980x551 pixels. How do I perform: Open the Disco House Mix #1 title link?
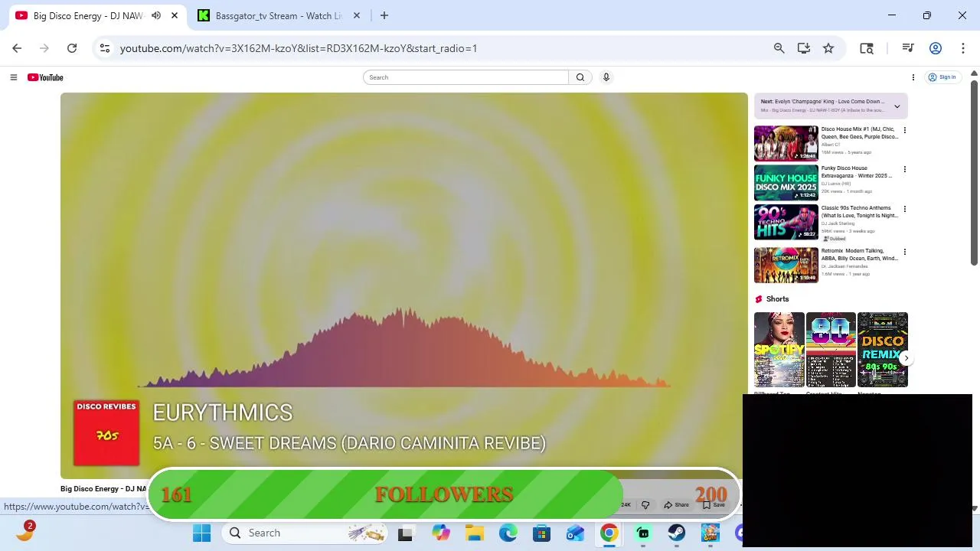pos(859,133)
